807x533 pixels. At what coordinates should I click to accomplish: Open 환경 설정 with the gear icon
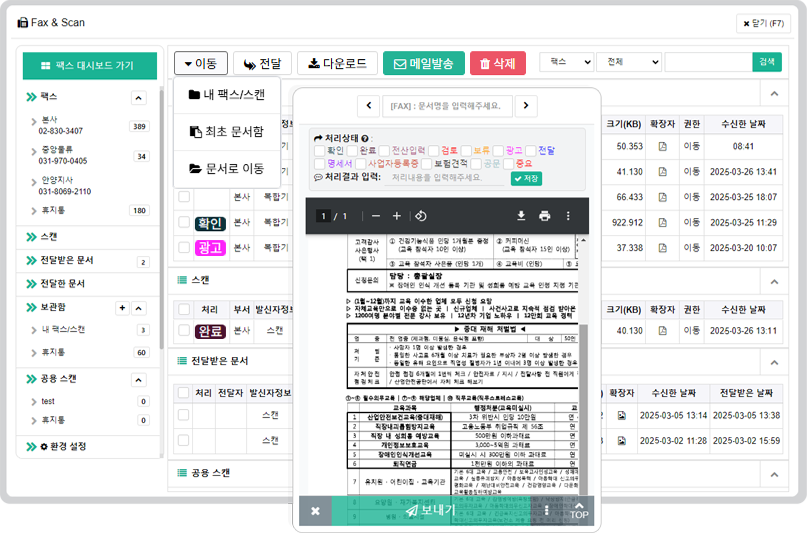(44, 447)
